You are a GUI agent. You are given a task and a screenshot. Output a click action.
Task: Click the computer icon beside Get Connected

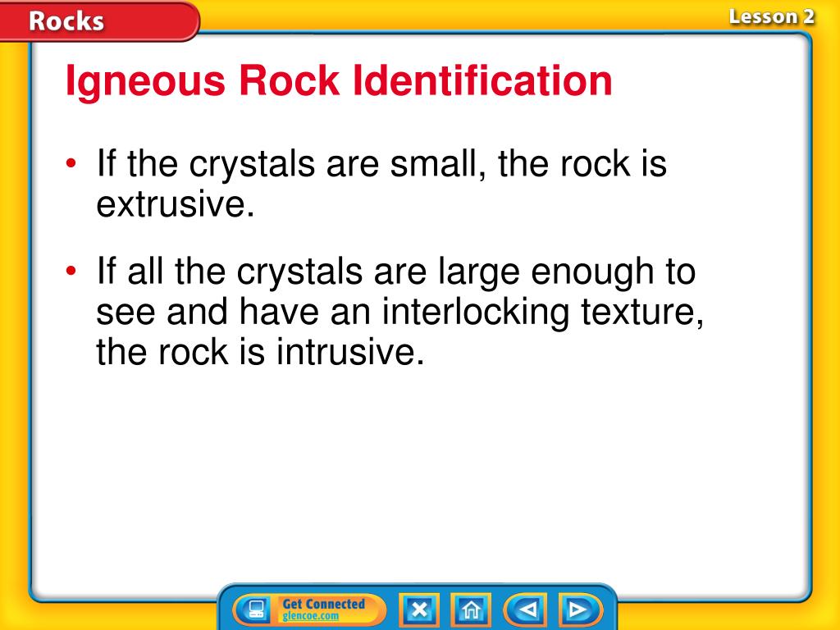click(x=258, y=609)
